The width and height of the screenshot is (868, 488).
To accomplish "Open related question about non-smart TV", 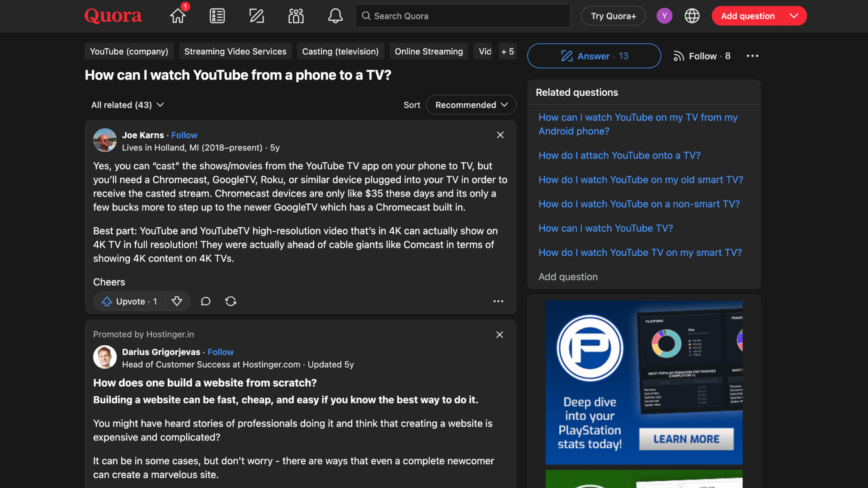I will click(x=639, y=204).
